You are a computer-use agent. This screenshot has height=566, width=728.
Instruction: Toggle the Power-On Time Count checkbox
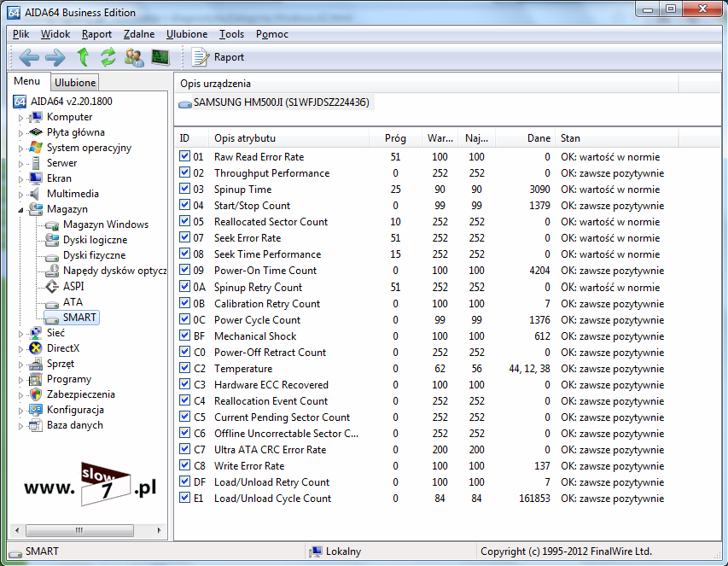[x=184, y=270]
